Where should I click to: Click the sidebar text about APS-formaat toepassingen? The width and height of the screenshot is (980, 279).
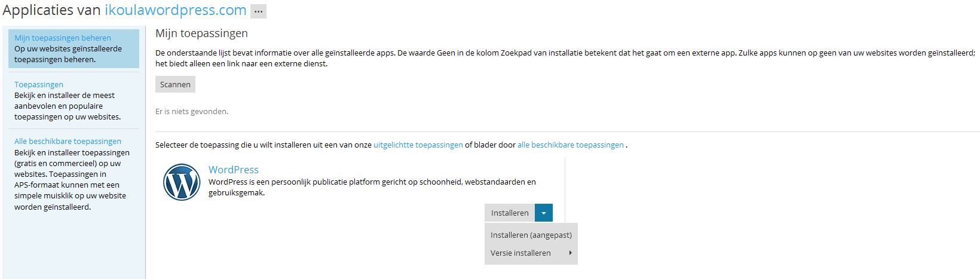pyautogui.click(x=70, y=185)
